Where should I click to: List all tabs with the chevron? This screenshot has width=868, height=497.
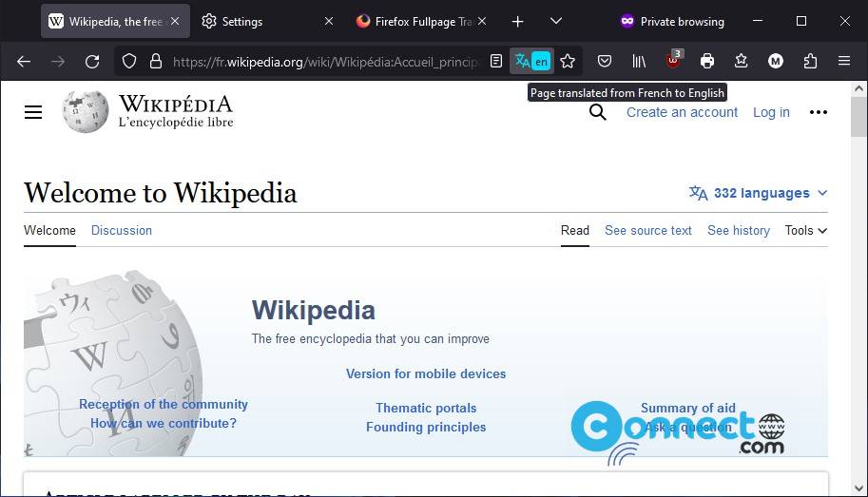pos(556,21)
